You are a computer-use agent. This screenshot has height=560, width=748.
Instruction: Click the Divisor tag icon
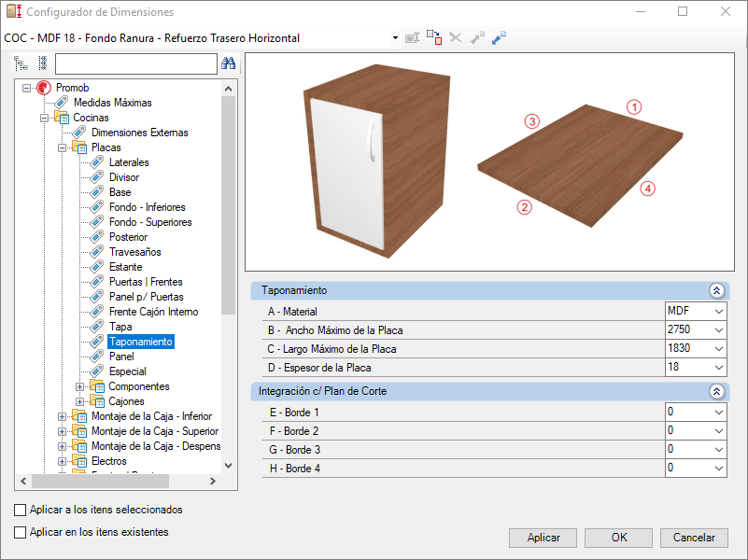[x=97, y=177]
